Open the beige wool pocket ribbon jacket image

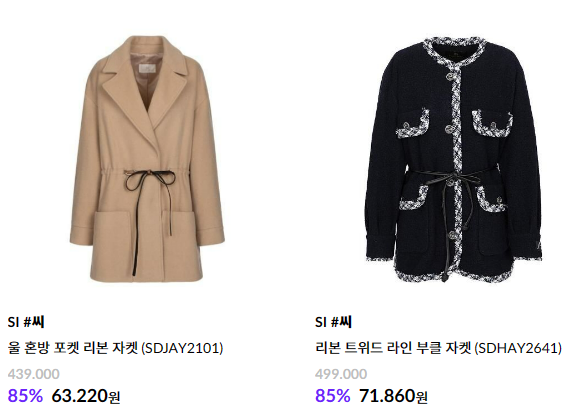pyautogui.click(x=147, y=159)
